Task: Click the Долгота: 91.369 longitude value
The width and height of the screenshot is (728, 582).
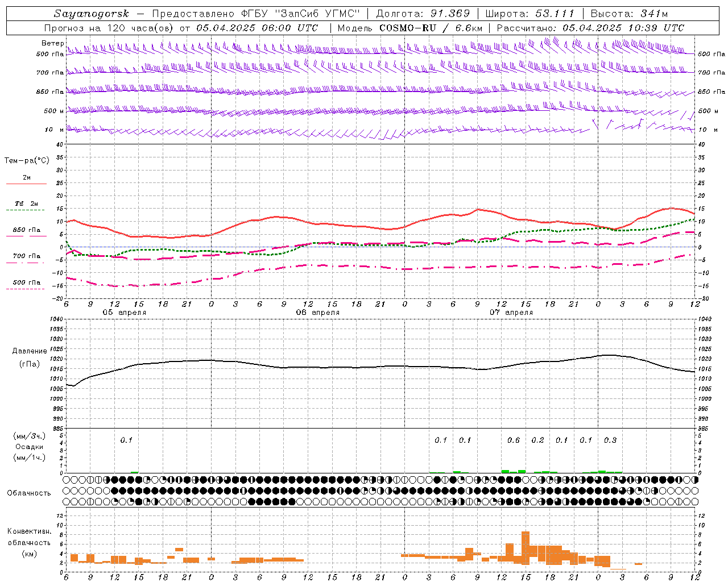Action: 423,14
